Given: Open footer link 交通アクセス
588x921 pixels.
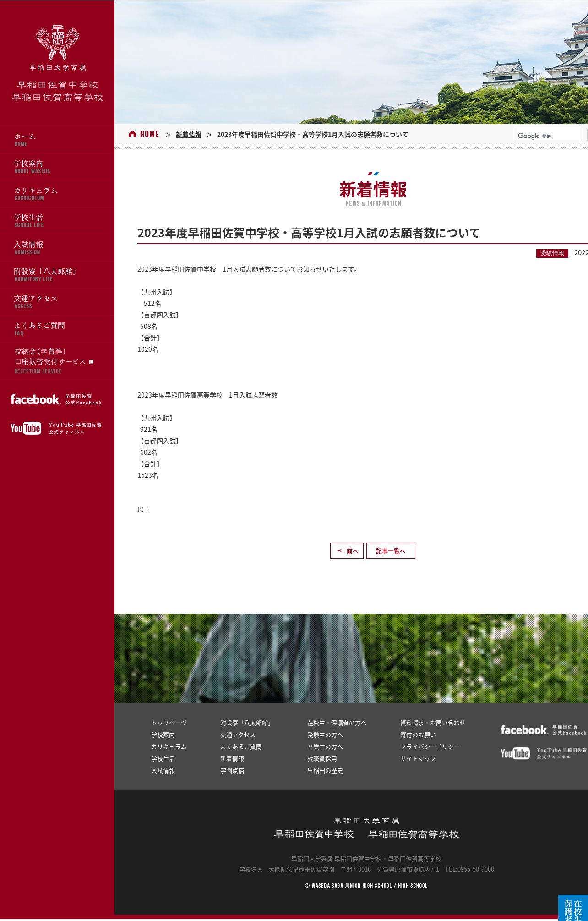Looking at the screenshot, I should (238, 735).
